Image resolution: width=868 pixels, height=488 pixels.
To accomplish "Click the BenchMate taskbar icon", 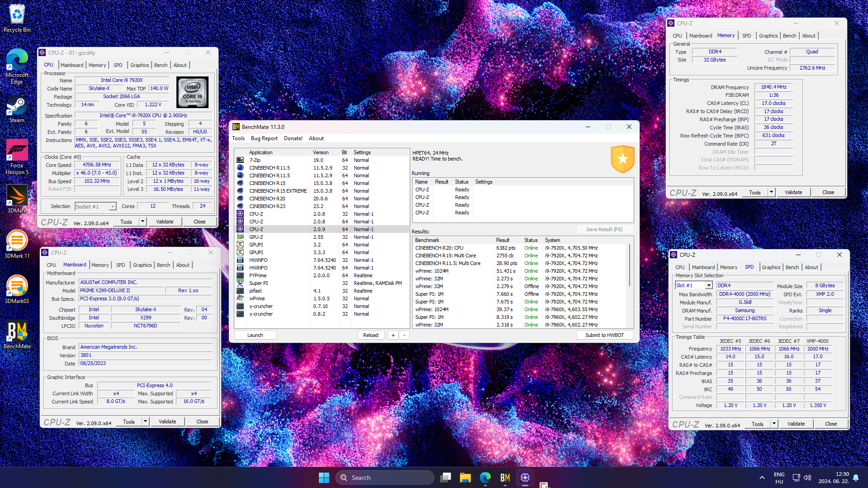I will coord(505,478).
